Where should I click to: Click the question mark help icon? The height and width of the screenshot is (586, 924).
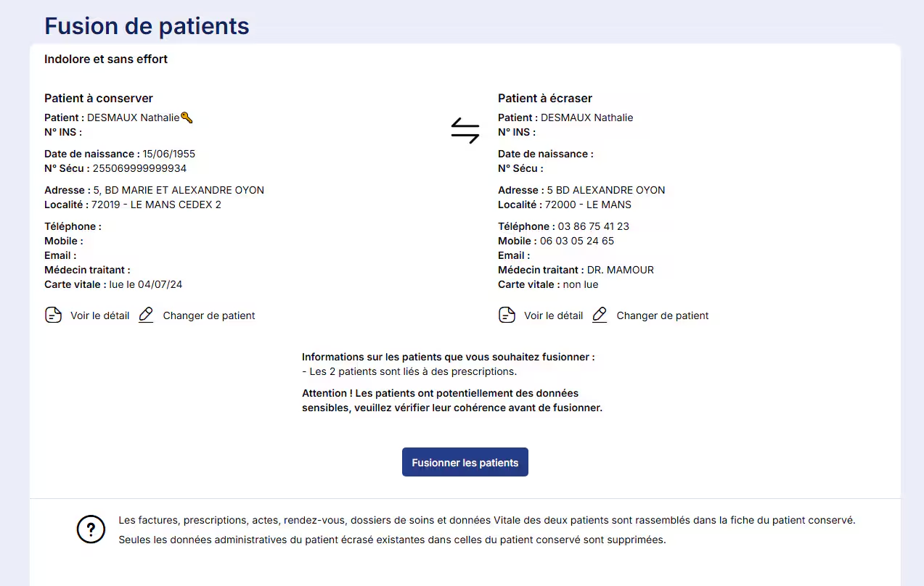[x=91, y=529]
